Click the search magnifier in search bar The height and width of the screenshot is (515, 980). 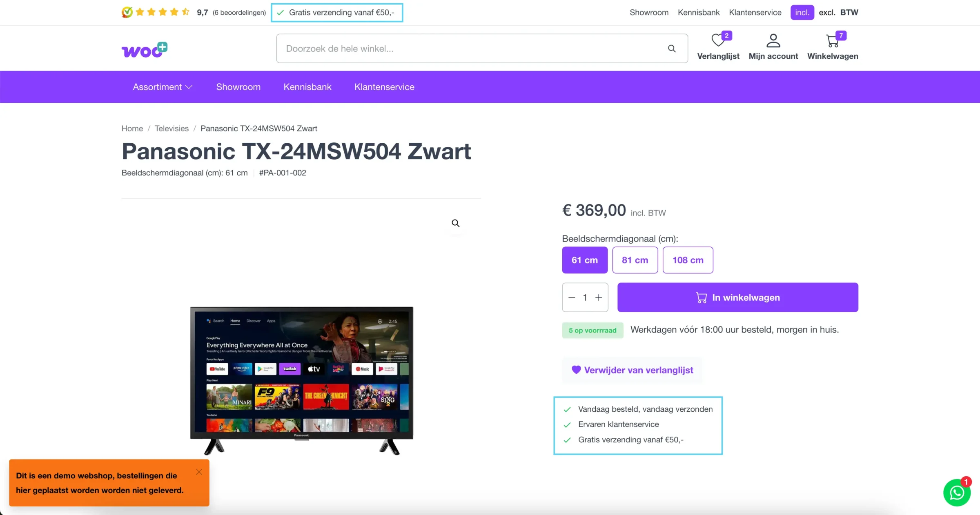point(672,49)
